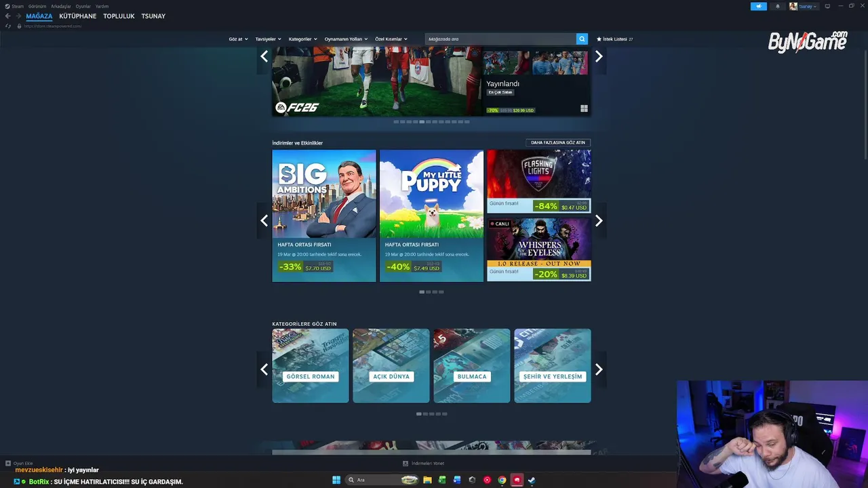
Task: Click the -20% $8.39 USD price tag
Action: pos(561,274)
